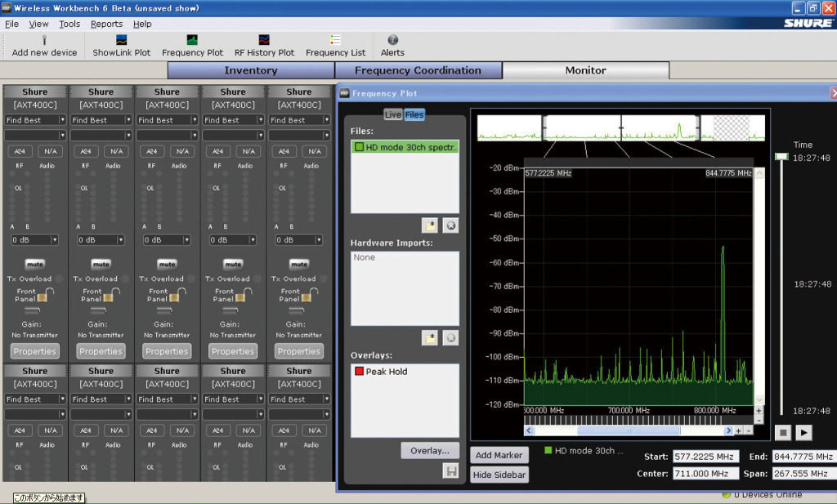
Task: Mute the fourth top-row AXT400C channel
Action: pos(233,264)
